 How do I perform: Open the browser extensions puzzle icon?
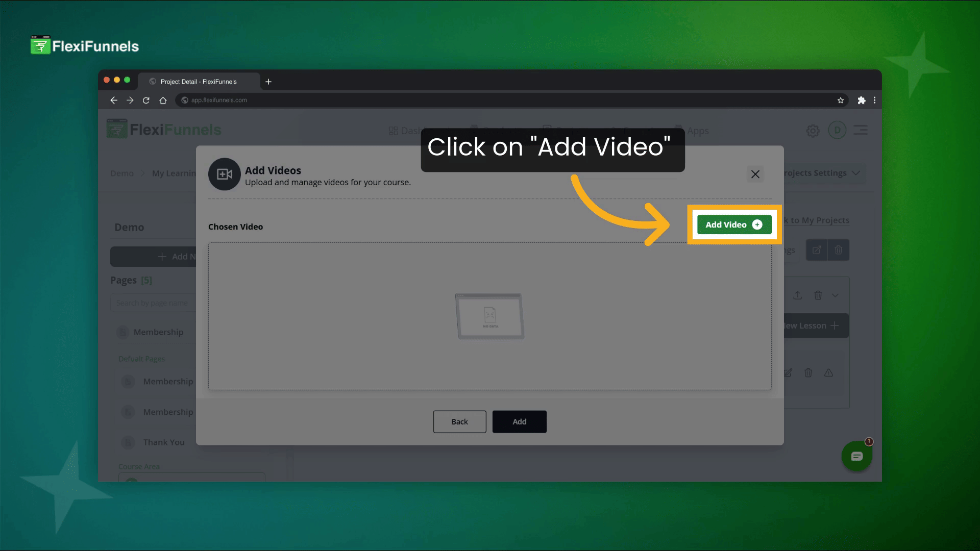pyautogui.click(x=862, y=101)
